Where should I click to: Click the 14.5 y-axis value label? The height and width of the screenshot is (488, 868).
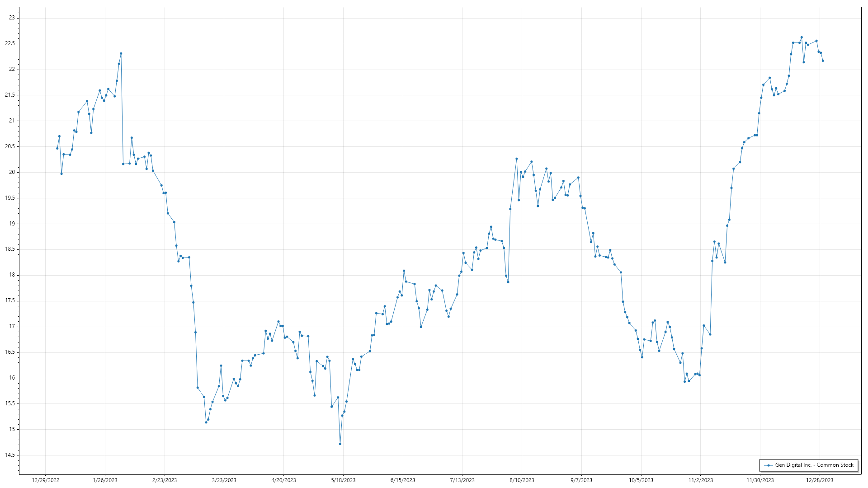[x=10, y=455]
